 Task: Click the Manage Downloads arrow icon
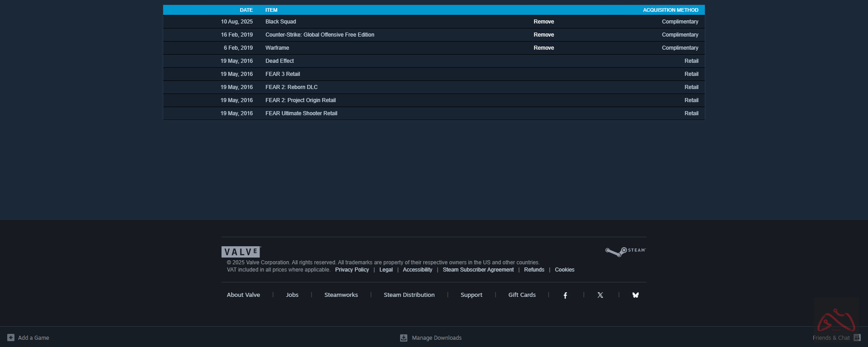404,338
